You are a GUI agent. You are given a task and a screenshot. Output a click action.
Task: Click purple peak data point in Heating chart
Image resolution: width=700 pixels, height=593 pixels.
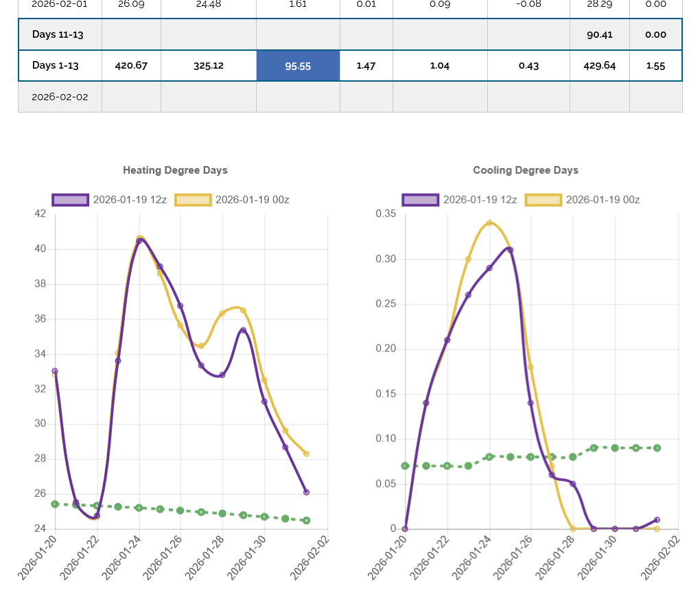(x=139, y=241)
